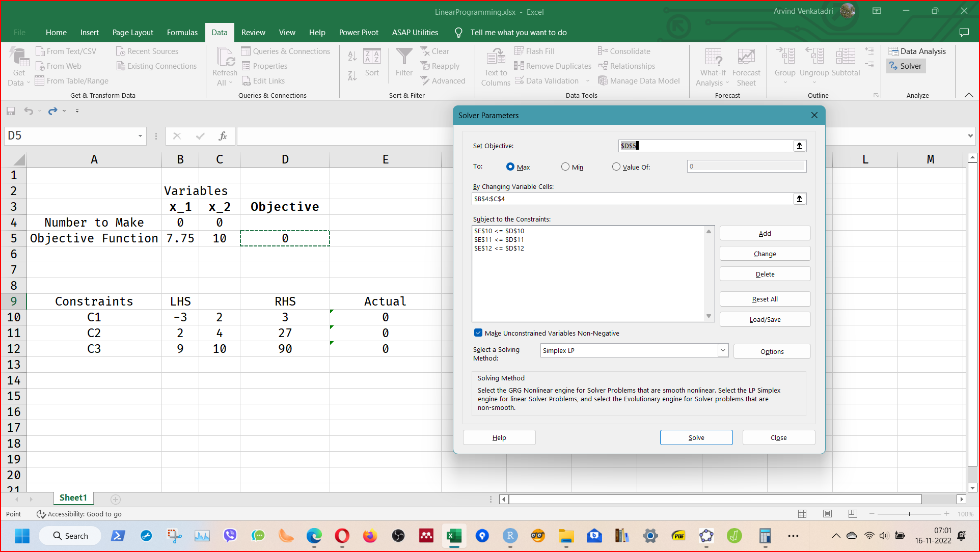Screen dimensions: 980x552
Task: Expand the formula bar chevron
Action: [970, 136]
